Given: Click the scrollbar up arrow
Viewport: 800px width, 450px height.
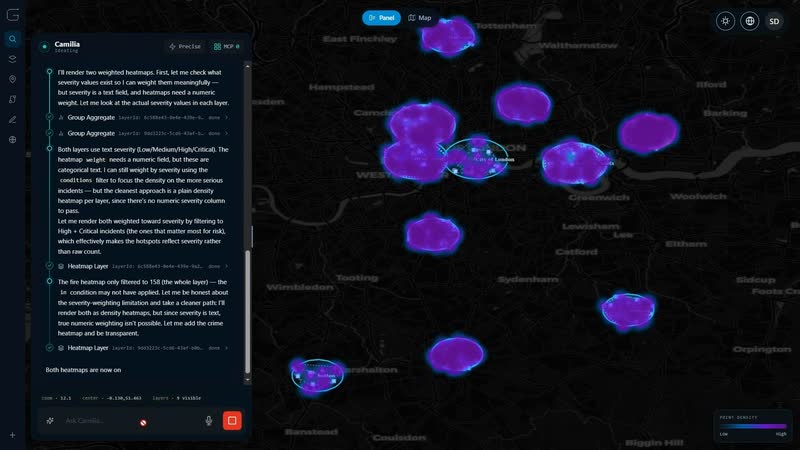Looking at the screenshot, I should (x=247, y=66).
